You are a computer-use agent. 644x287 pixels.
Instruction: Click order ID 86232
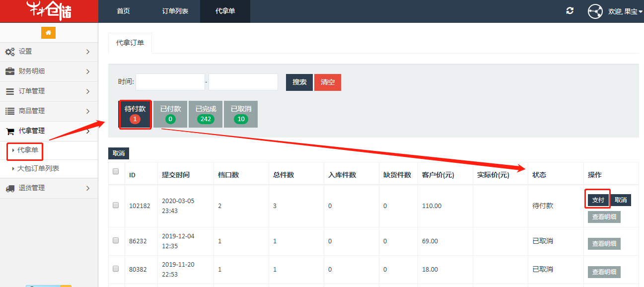point(138,241)
